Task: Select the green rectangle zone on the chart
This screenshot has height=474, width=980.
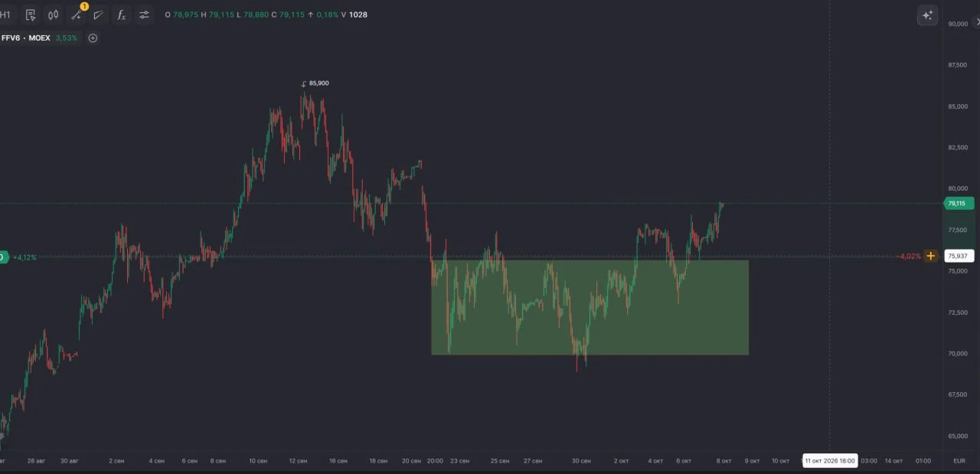Action: point(590,307)
